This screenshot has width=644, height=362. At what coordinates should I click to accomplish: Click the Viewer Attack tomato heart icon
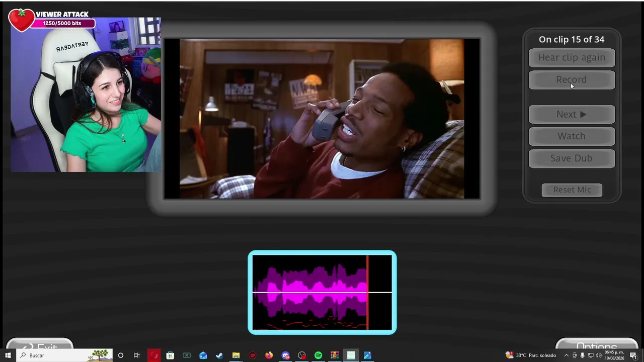click(x=21, y=20)
